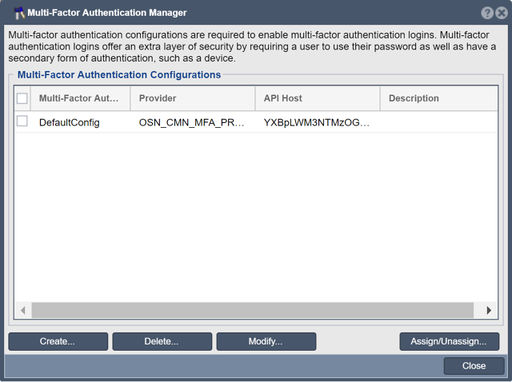Screen dimensions: 512x382
Task: Sort by the API Host column header
Action: pyautogui.click(x=317, y=98)
